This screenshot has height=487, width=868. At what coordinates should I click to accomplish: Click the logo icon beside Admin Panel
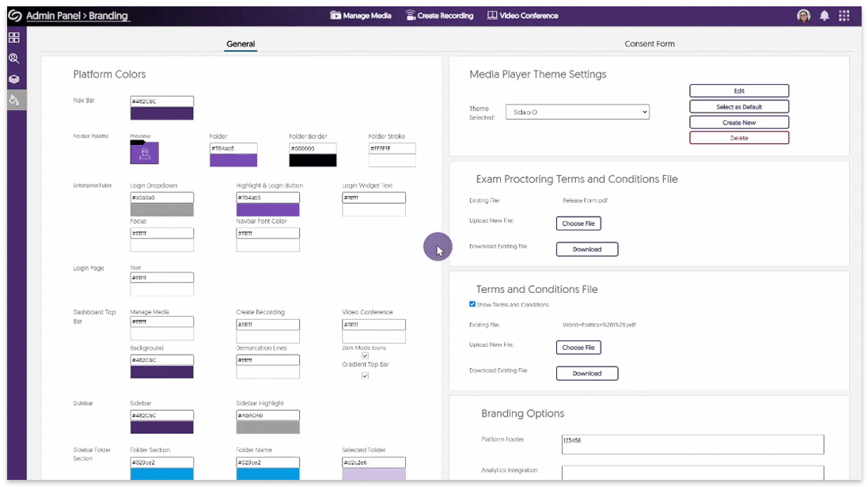14,16
